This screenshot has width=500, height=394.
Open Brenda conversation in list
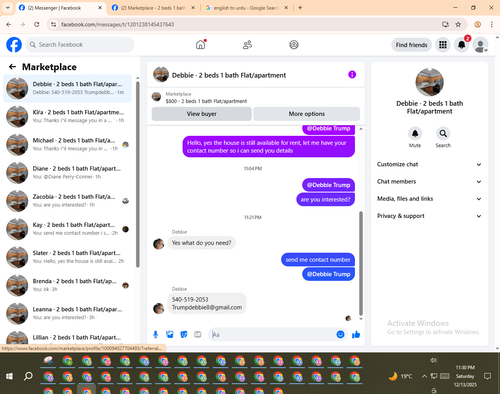pyautogui.click(x=67, y=285)
